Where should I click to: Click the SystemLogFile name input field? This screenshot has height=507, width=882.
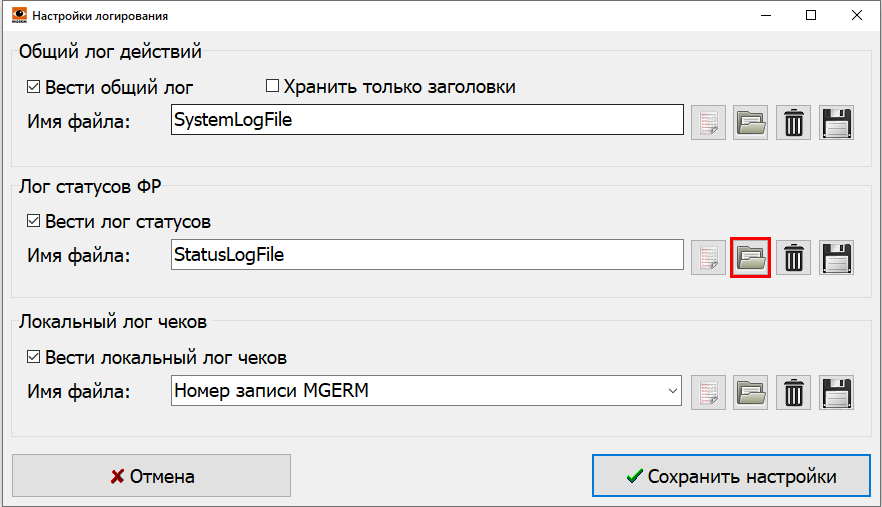point(426,121)
